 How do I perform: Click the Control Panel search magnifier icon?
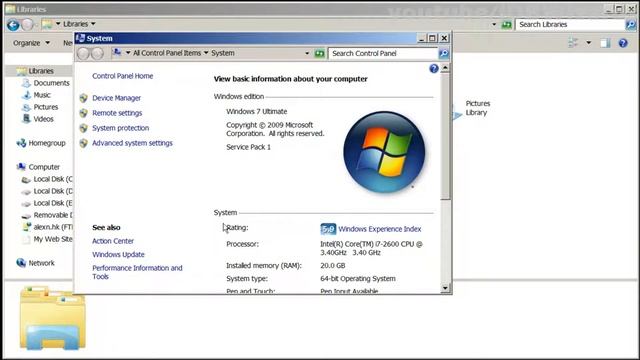pos(443,53)
